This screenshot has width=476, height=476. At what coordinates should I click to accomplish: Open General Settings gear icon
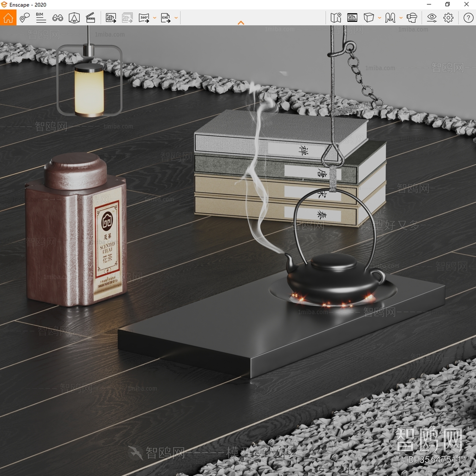click(448, 18)
